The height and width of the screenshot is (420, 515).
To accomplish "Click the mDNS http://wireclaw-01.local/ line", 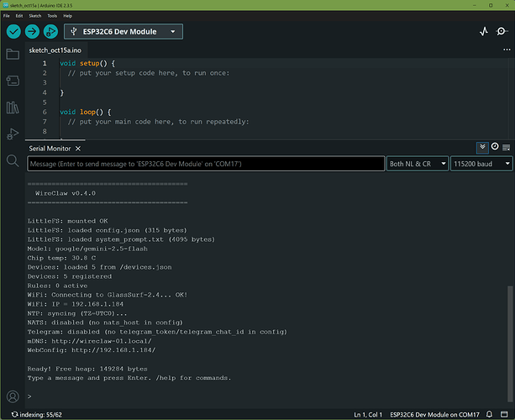I will [90, 341].
